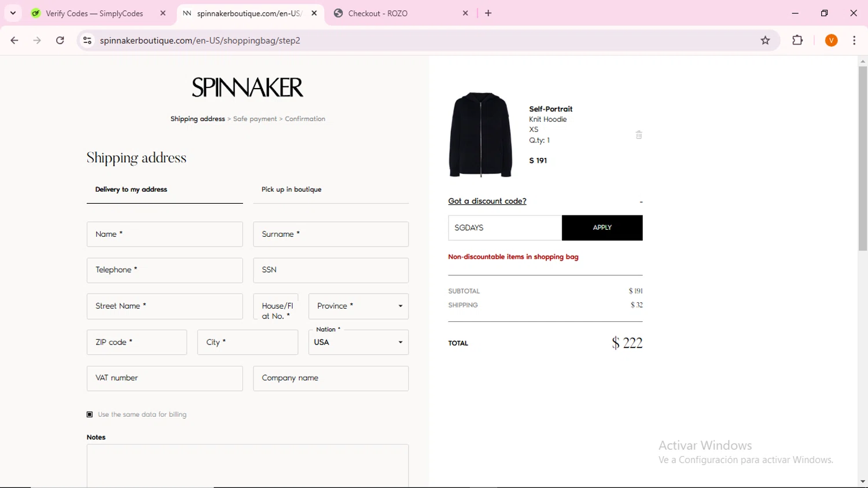Open the Chrome three-dot menu
The height and width of the screenshot is (488, 868).
coord(854,41)
